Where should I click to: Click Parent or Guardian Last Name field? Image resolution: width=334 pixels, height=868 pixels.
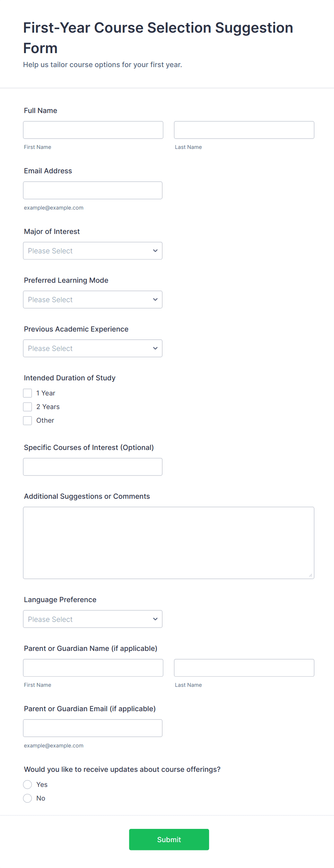click(244, 668)
